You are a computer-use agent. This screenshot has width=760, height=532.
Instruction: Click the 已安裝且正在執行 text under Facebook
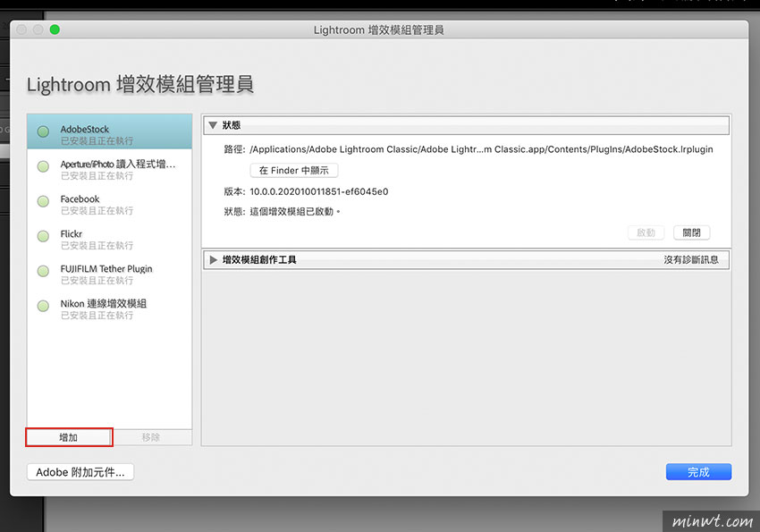[97, 211]
